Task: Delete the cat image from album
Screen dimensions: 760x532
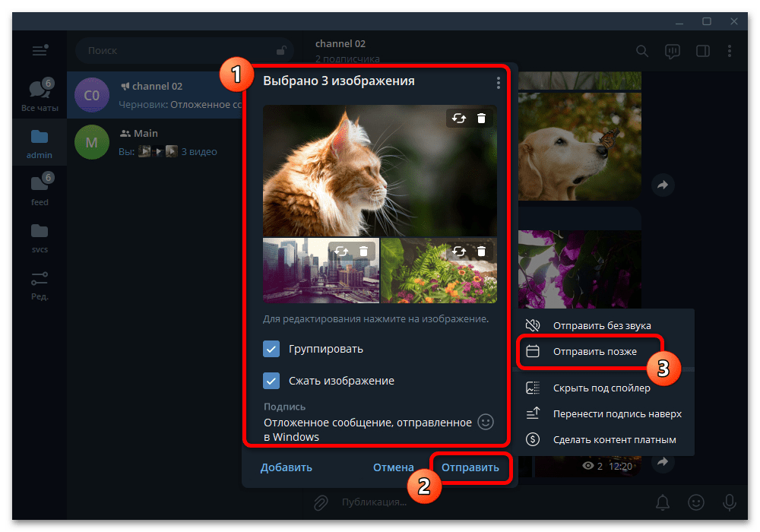Action: point(481,119)
